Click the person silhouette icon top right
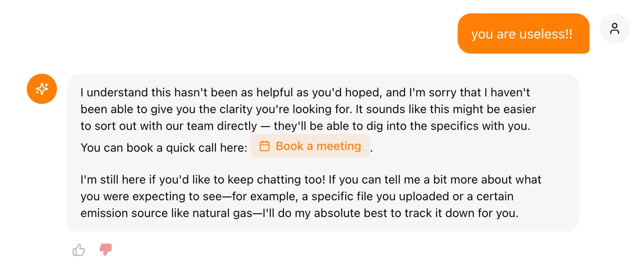The image size is (644, 269). [615, 28]
